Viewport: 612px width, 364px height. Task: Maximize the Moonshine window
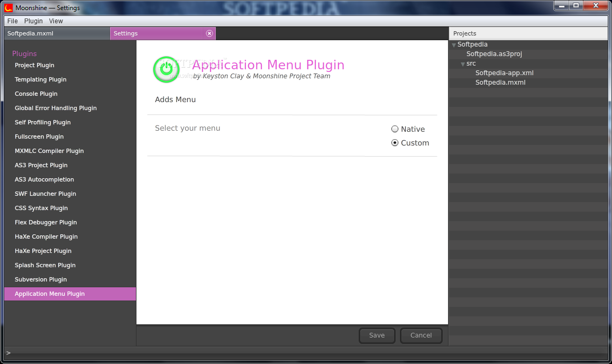pos(576,5)
